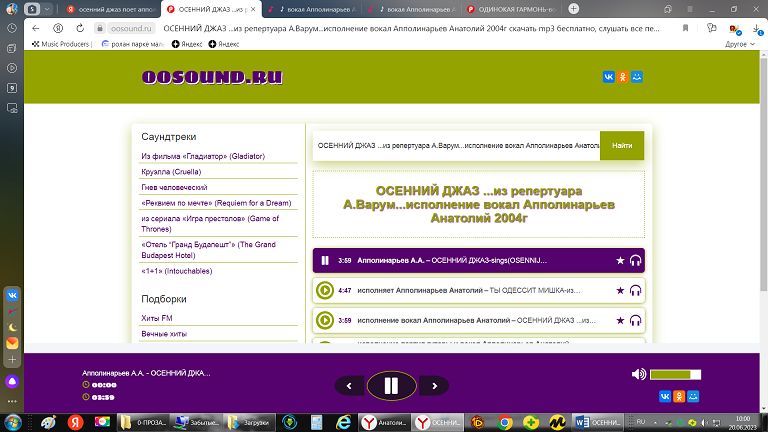
Task: Share via Odnoklassniki icon in header
Action: pyautogui.click(x=623, y=77)
